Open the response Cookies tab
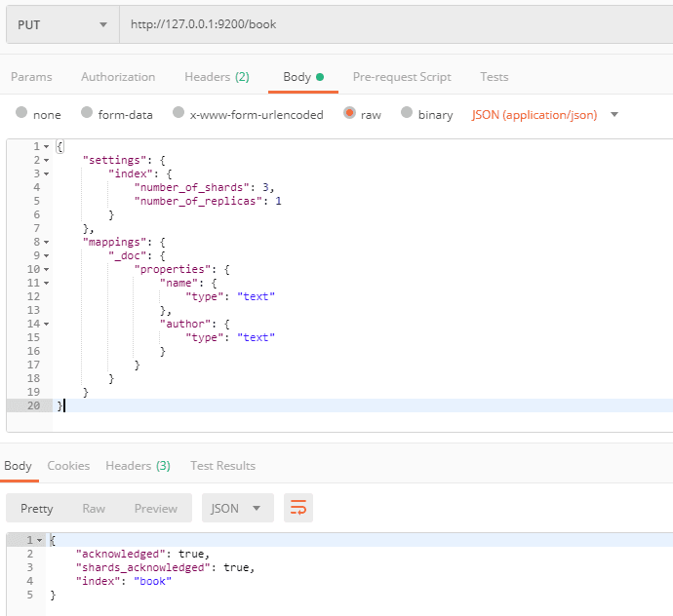 pyautogui.click(x=68, y=466)
